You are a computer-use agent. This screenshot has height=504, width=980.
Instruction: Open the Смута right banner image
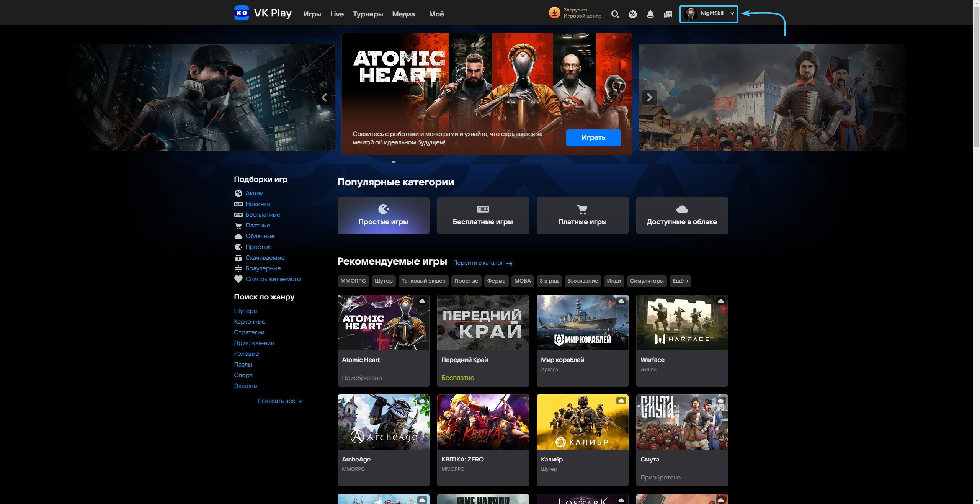pyautogui.click(x=772, y=97)
